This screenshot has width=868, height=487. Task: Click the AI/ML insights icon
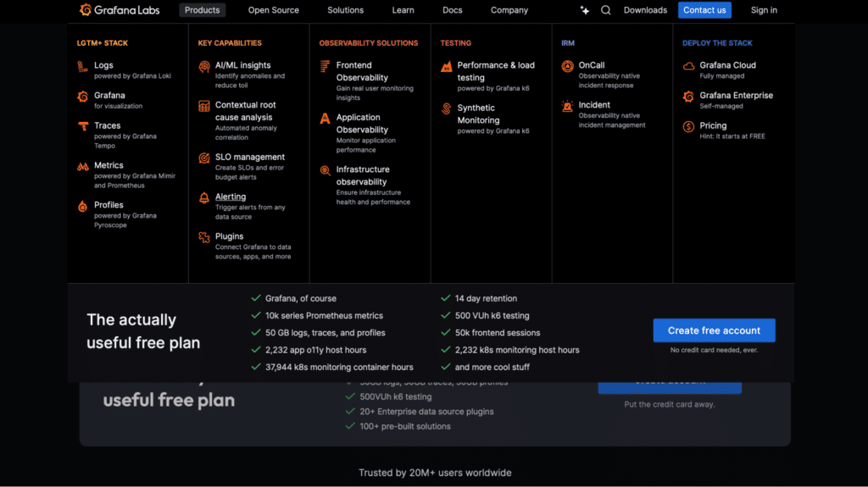[x=203, y=66]
